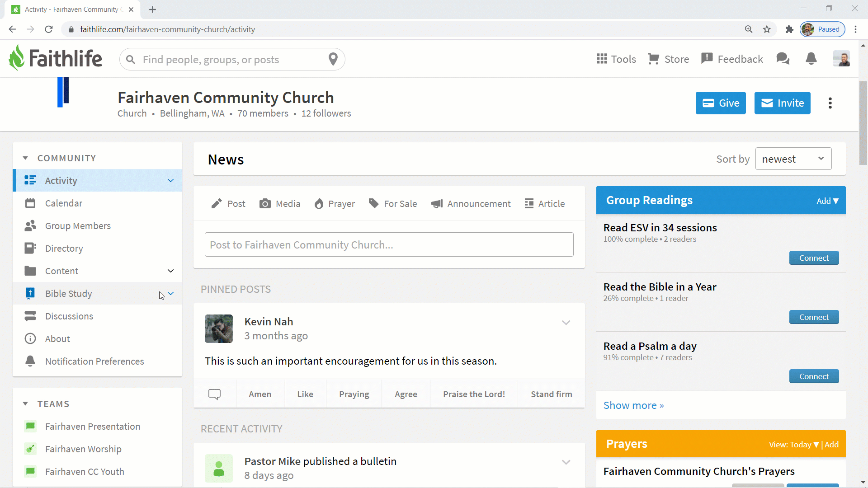The width and height of the screenshot is (868, 488).
Task: Open Calendar in the sidebar
Action: (x=97, y=203)
